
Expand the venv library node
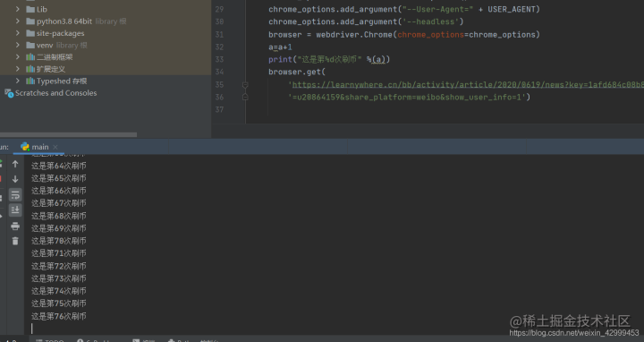[18, 45]
